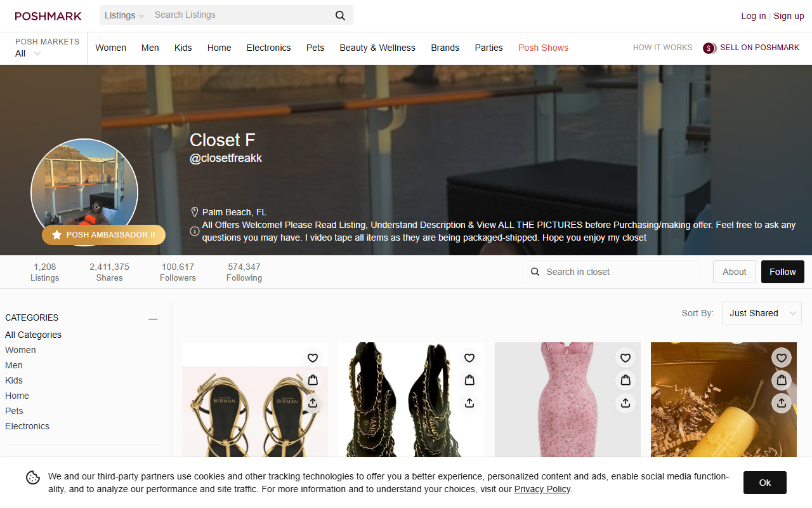Click the Poshmark logo
This screenshot has width=812, height=508.
(x=48, y=16)
